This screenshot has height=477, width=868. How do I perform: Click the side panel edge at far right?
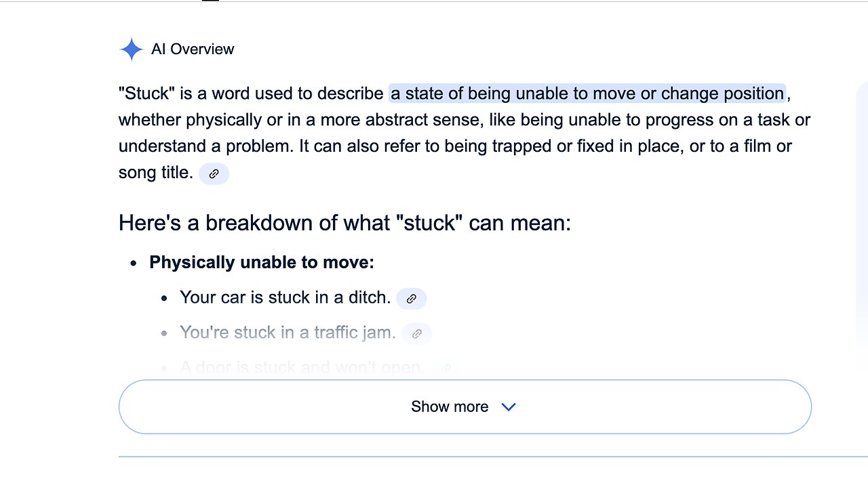click(x=863, y=203)
